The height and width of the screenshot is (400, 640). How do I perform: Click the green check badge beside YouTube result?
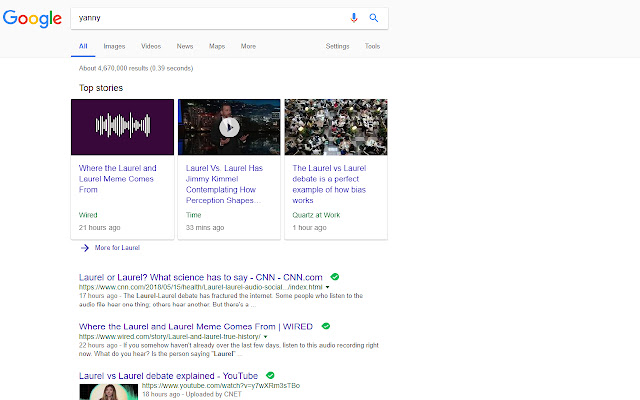tap(270, 375)
